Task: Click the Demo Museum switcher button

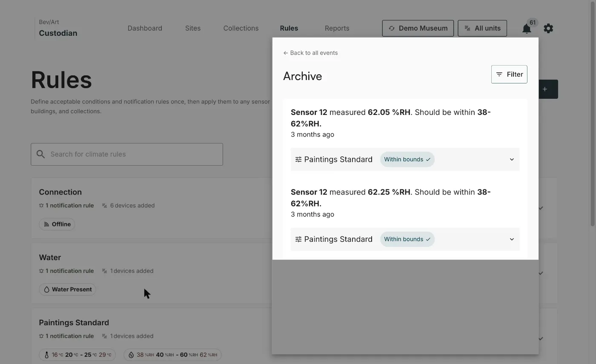Action: (x=418, y=28)
